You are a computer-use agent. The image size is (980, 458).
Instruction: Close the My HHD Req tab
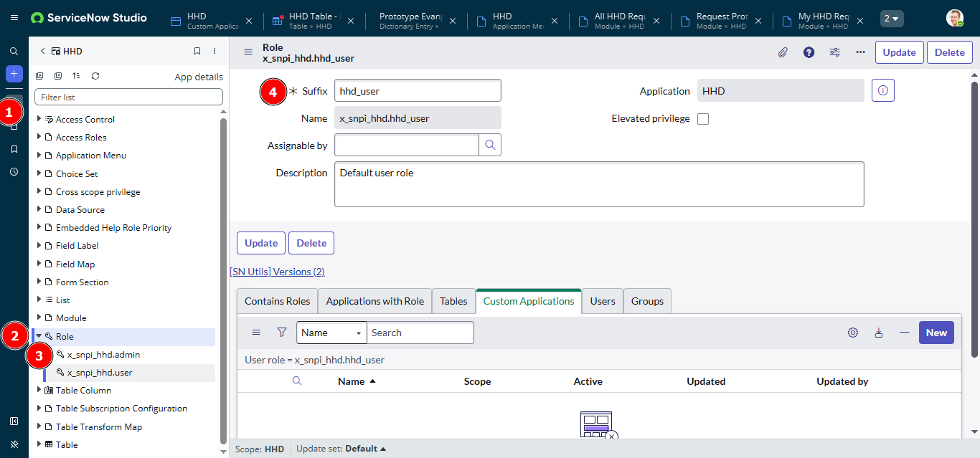tap(860, 21)
